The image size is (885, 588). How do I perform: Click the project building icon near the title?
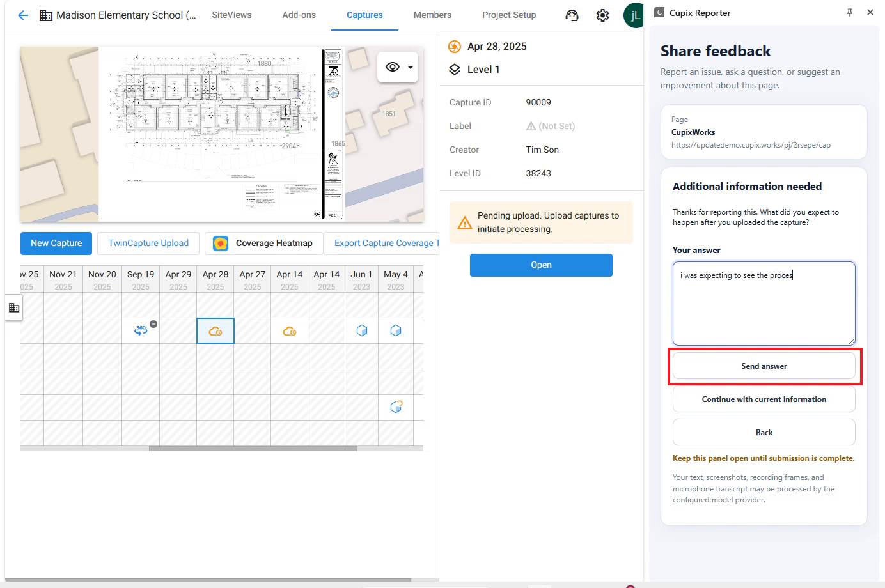(x=46, y=15)
